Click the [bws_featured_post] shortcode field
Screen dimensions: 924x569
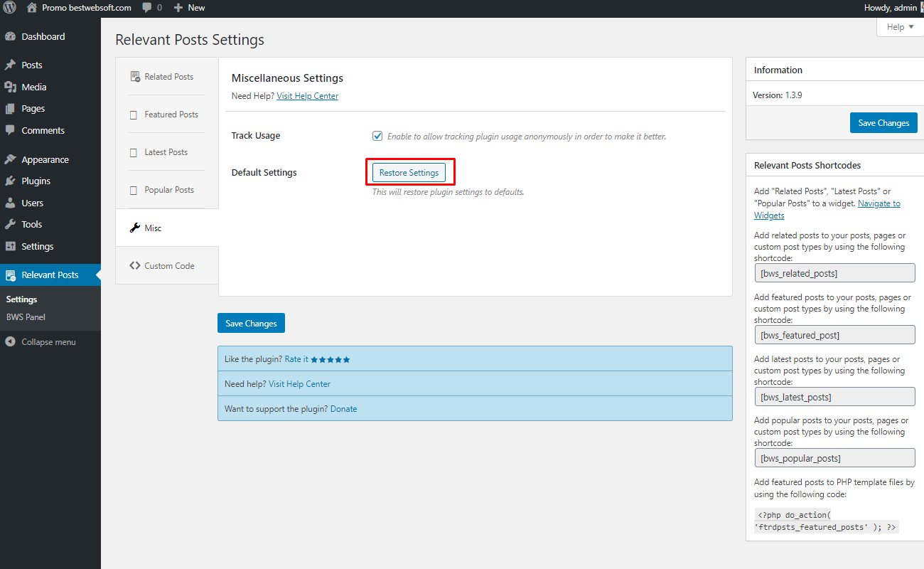point(834,335)
